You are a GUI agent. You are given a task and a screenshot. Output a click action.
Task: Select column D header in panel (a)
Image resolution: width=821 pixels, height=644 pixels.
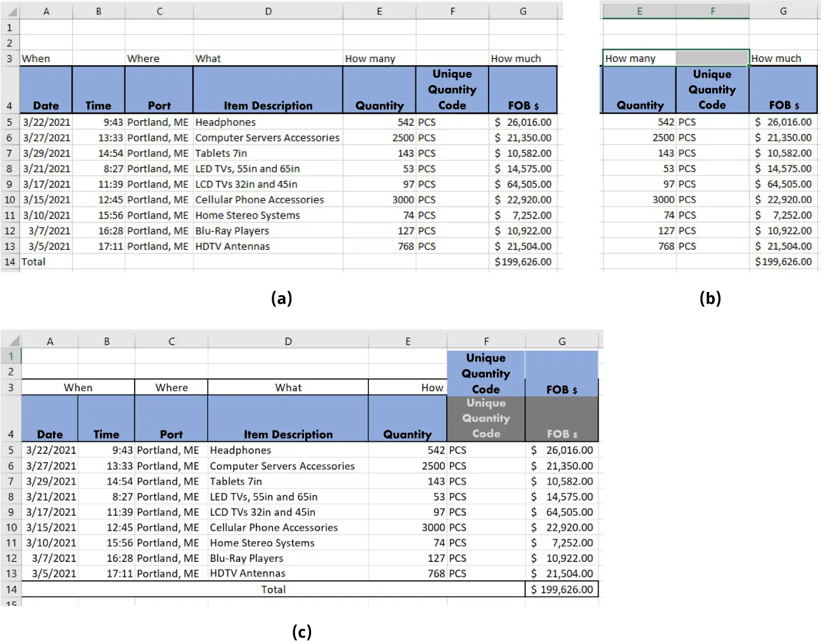(268, 11)
